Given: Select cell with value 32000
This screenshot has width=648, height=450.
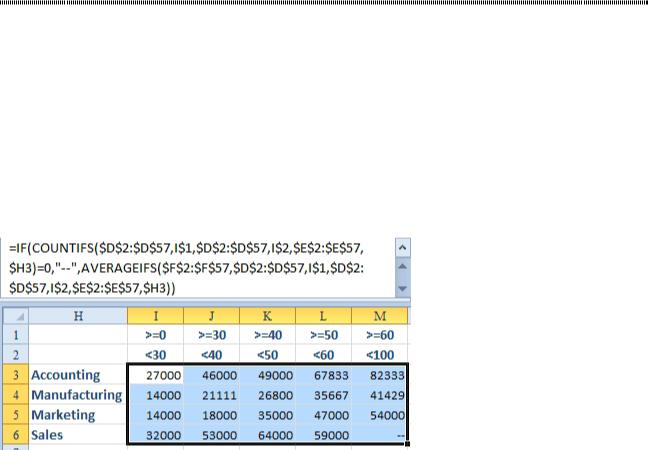Looking at the screenshot, I should (x=155, y=435).
